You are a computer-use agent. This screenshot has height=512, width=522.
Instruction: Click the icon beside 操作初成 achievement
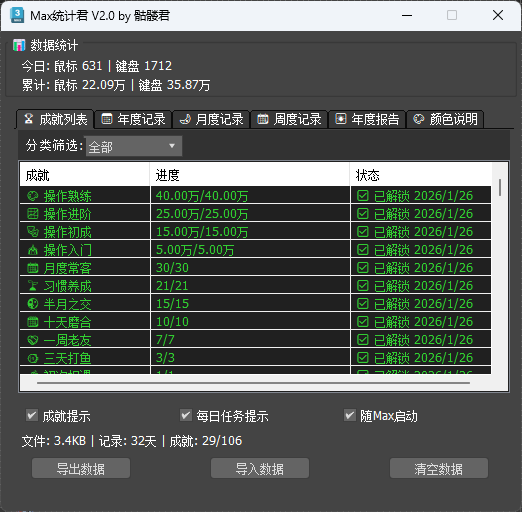click(x=33, y=232)
